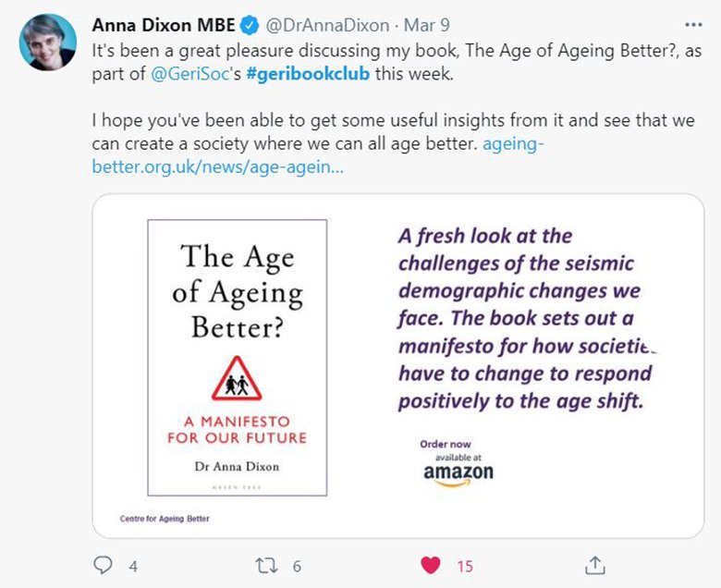This screenshot has height=588, width=721.
Task: Click the reply speech bubble icon
Action: coord(104,565)
